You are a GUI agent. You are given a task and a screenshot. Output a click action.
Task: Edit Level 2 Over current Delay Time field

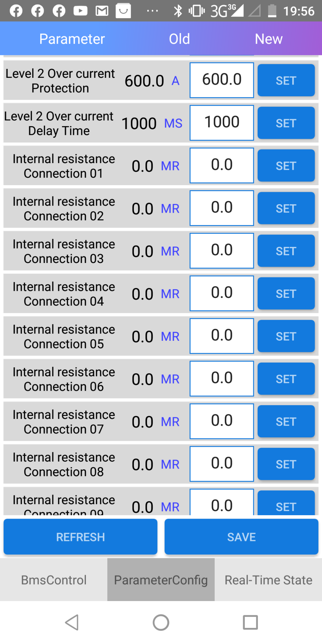point(222,123)
